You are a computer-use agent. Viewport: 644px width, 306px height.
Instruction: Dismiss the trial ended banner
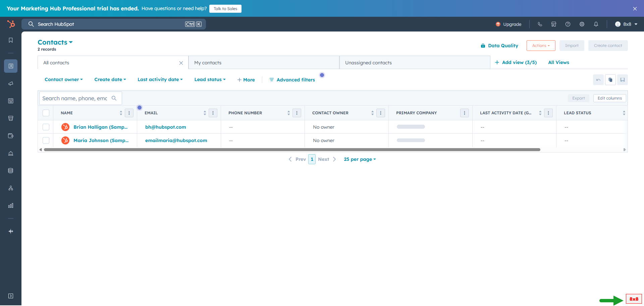point(635,9)
